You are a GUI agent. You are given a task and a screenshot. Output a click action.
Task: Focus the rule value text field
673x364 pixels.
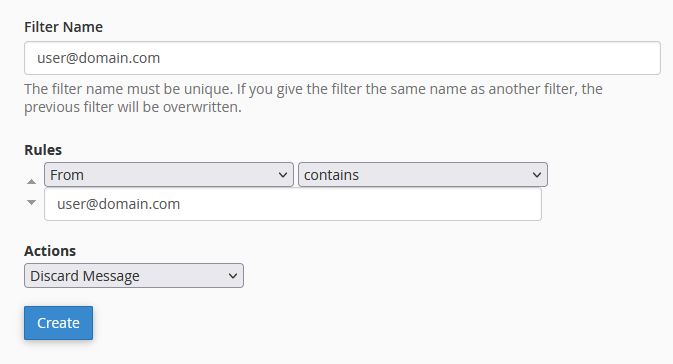pos(293,204)
